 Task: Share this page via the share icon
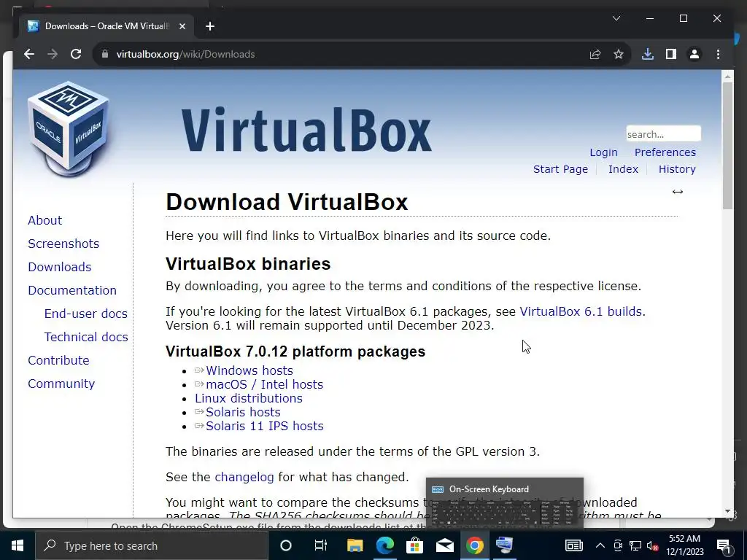tap(595, 54)
